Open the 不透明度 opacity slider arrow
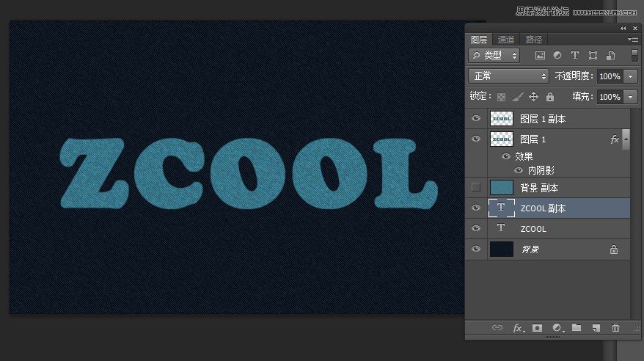Screen dimensions: 644x361 click(x=631, y=76)
